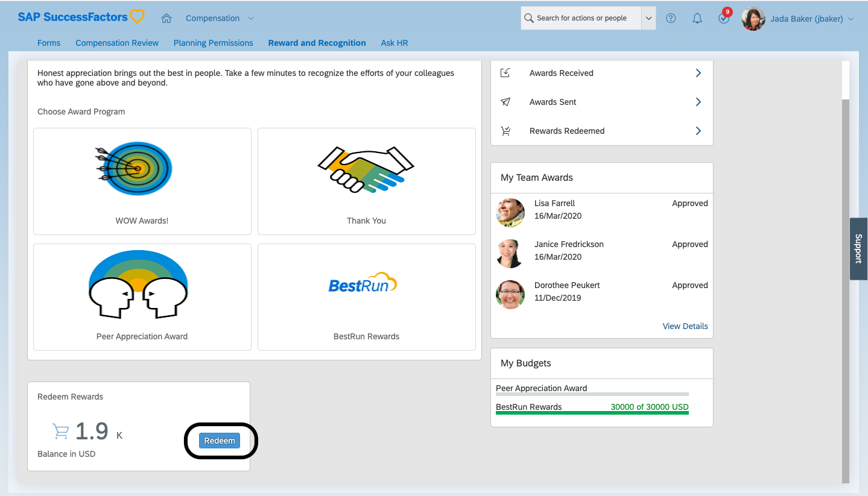Expand the Awards Sent chevron
The height and width of the screenshot is (496, 868).
tap(698, 102)
